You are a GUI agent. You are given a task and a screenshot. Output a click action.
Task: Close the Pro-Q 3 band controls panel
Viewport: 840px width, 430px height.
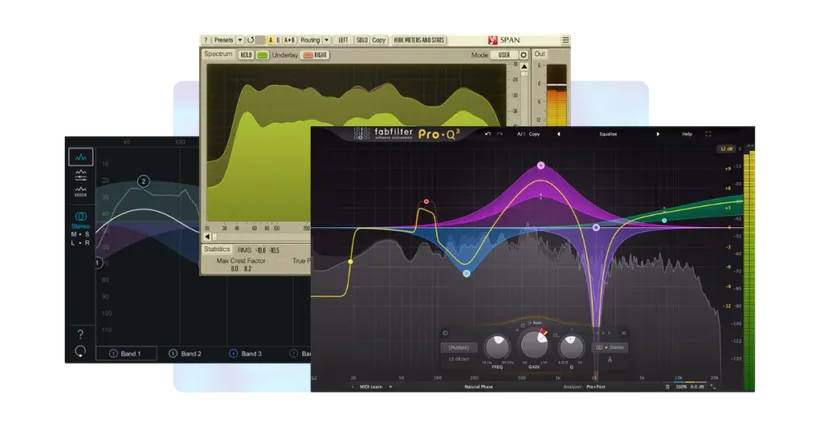tap(624, 333)
